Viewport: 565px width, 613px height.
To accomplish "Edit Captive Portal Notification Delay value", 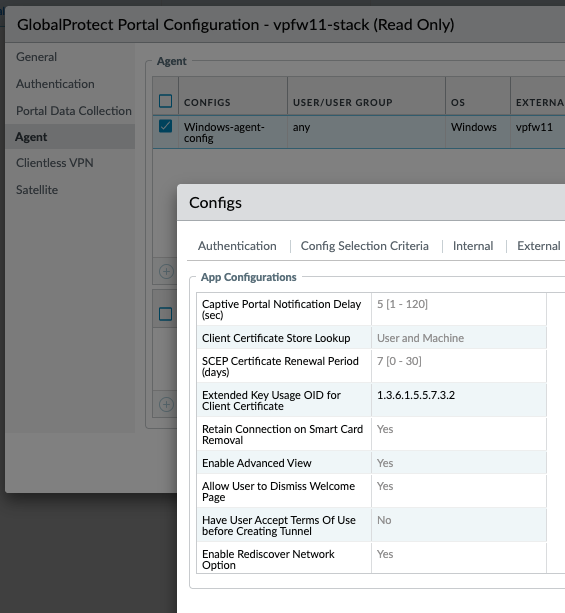I will pyautogui.click(x=459, y=309).
